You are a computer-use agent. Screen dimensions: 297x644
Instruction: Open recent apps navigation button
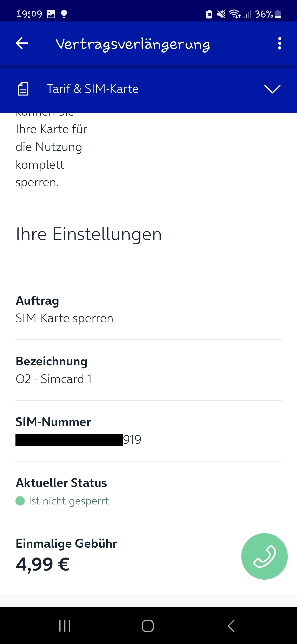[x=65, y=626]
